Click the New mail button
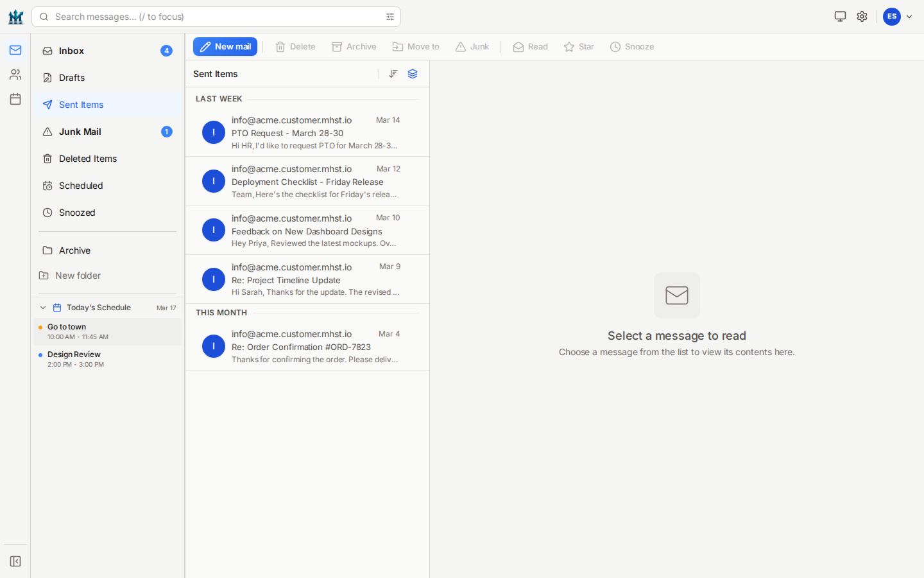The image size is (924, 578). click(x=225, y=47)
